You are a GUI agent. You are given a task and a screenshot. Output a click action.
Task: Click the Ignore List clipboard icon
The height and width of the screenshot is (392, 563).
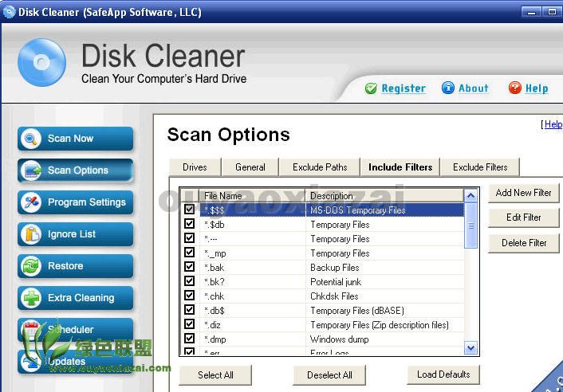[x=31, y=234]
